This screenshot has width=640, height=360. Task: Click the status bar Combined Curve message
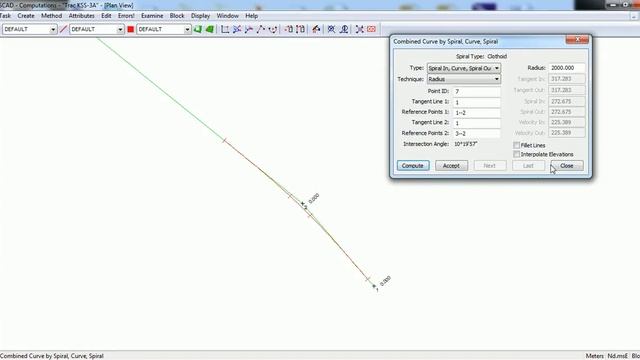click(52, 356)
